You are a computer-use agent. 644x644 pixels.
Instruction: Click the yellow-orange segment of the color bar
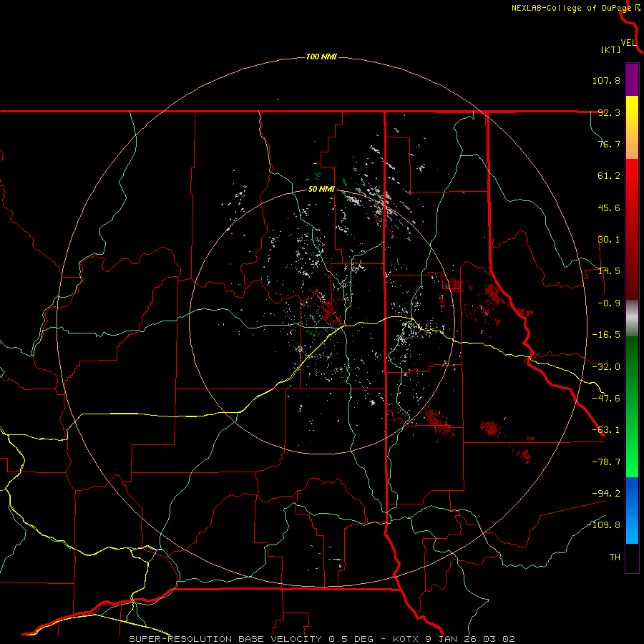click(632, 127)
